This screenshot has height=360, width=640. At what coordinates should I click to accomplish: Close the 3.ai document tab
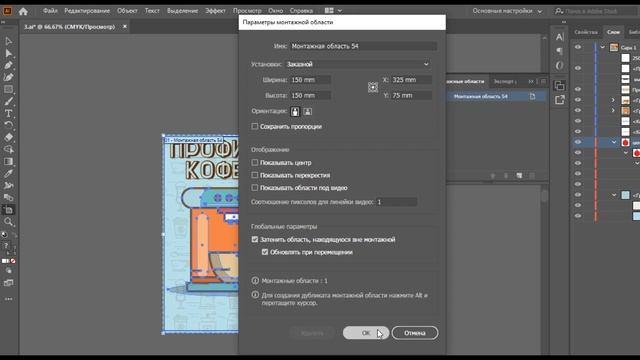coord(125,27)
